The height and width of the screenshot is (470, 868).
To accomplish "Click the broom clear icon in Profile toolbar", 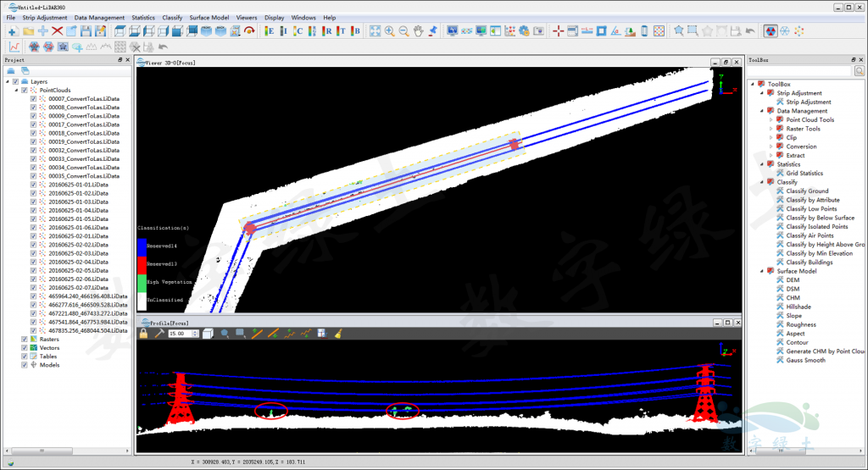I will coord(337,334).
